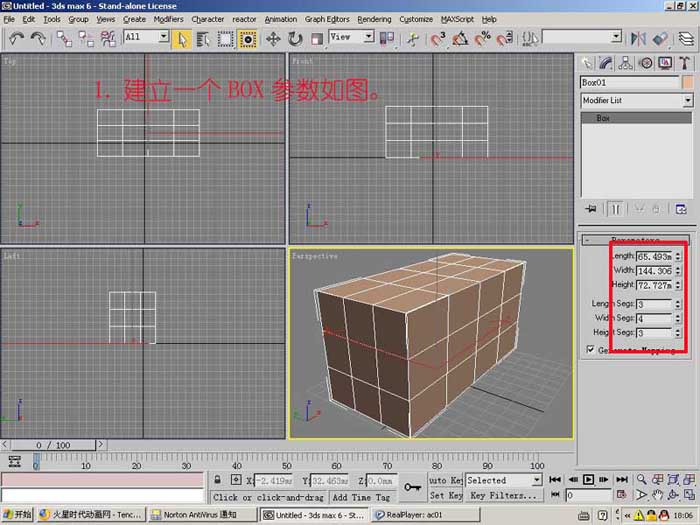The width and height of the screenshot is (700, 525).
Task: Open the Named Selection Sets dropdown
Action: [617, 36]
